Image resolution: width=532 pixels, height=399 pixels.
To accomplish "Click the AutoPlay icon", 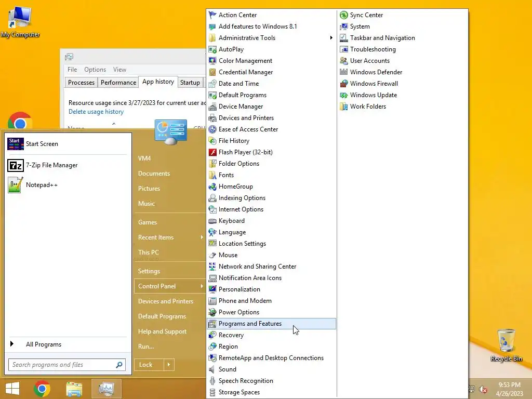I will coord(212,49).
